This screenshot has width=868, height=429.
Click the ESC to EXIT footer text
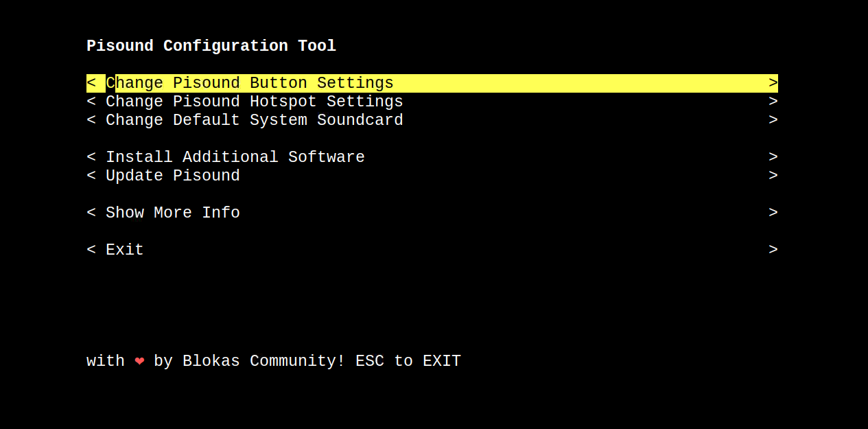point(408,361)
